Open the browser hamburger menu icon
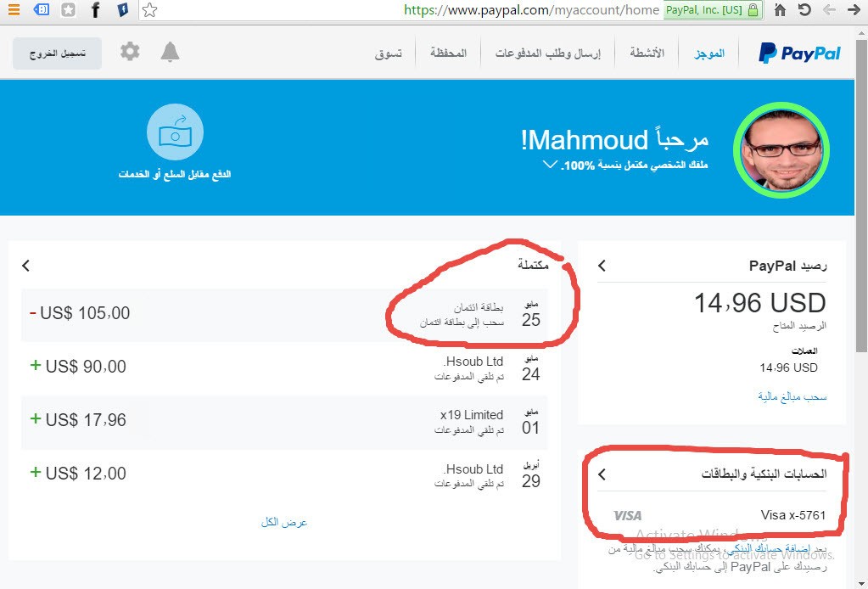868x589 pixels. [14, 9]
